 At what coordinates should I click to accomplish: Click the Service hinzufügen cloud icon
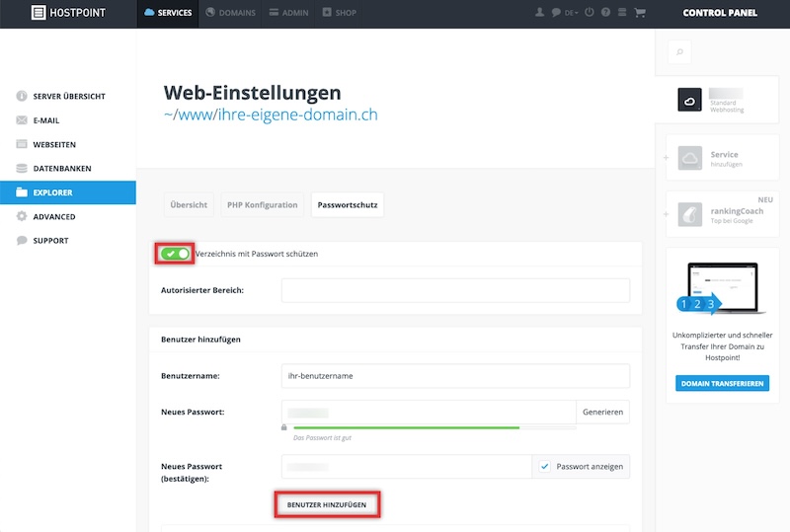click(689, 158)
